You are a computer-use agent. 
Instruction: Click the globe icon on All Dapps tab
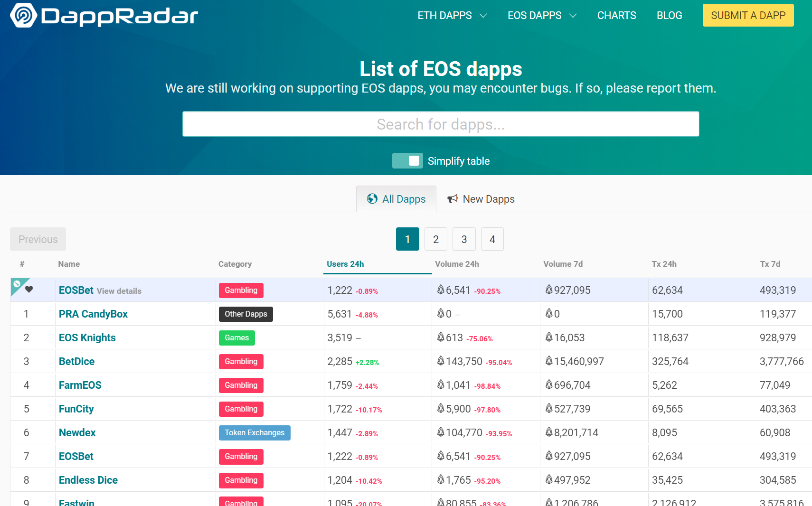[372, 199]
